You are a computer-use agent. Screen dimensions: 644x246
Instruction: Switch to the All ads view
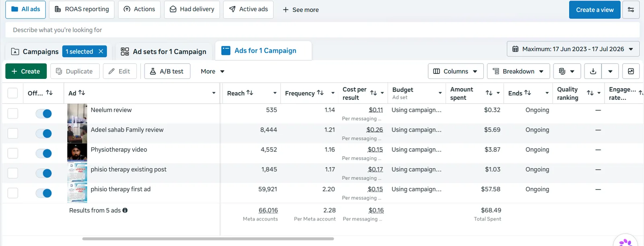click(x=25, y=9)
